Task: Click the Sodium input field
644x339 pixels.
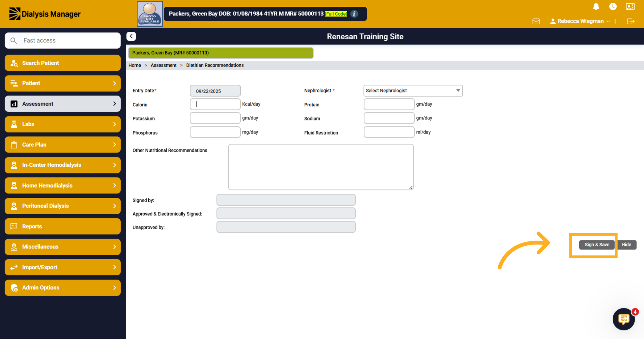Action: click(389, 118)
